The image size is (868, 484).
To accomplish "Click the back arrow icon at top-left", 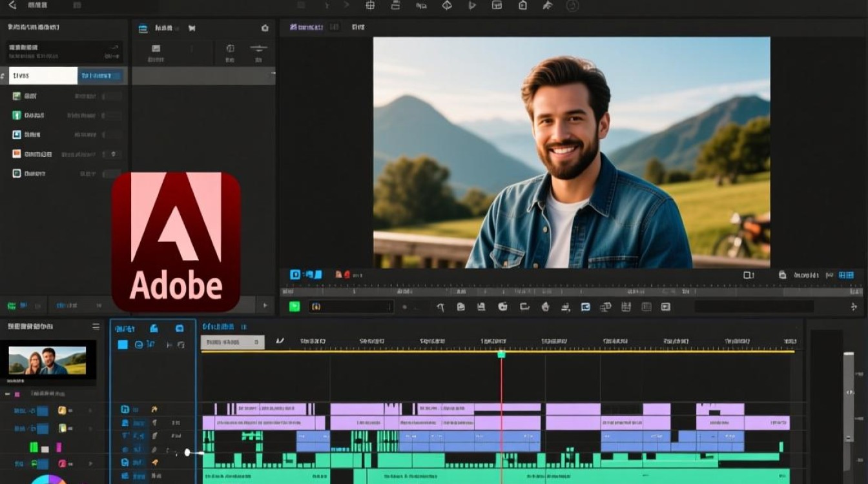I will [x=12, y=5].
